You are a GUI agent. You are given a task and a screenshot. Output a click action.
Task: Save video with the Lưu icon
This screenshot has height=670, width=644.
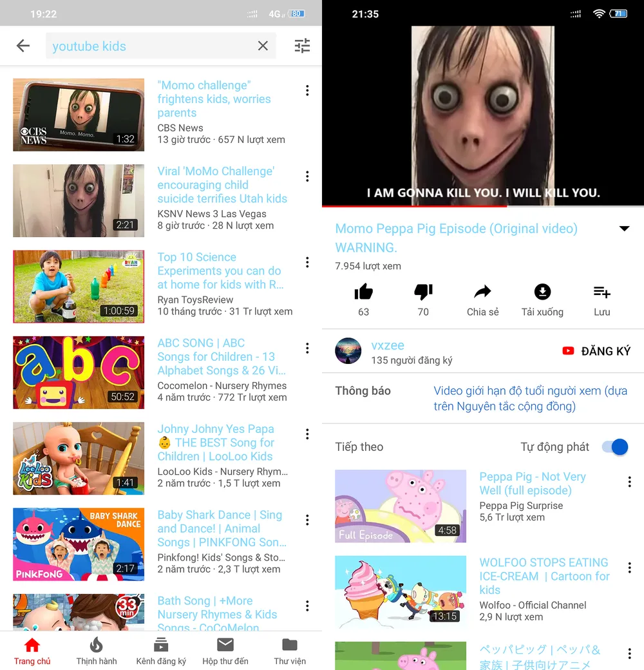tap(602, 292)
